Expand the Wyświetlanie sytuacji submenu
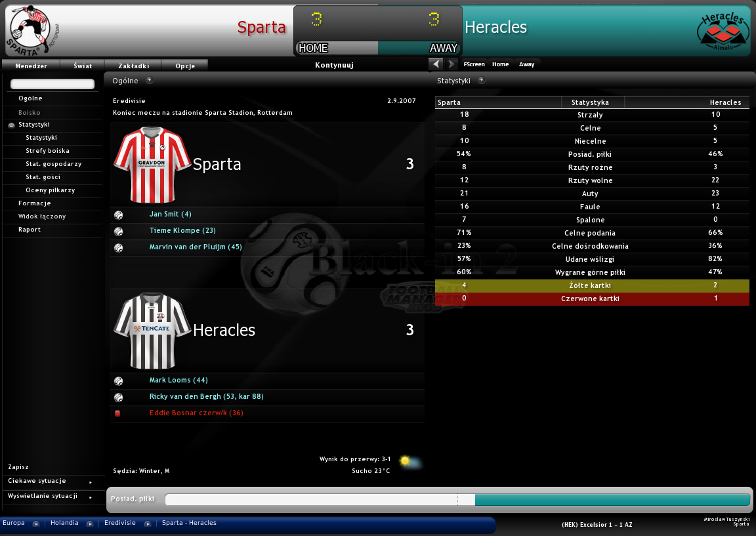756x536 pixels. click(90, 497)
